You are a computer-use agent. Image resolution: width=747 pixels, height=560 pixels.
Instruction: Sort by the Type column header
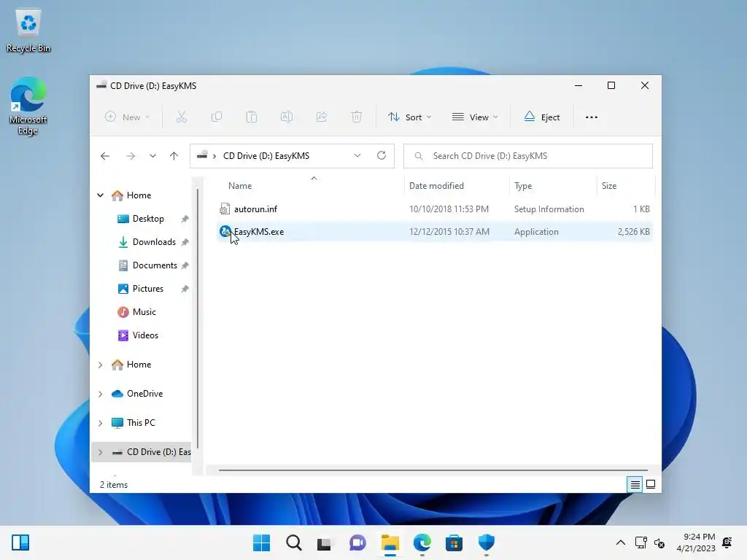pos(523,186)
